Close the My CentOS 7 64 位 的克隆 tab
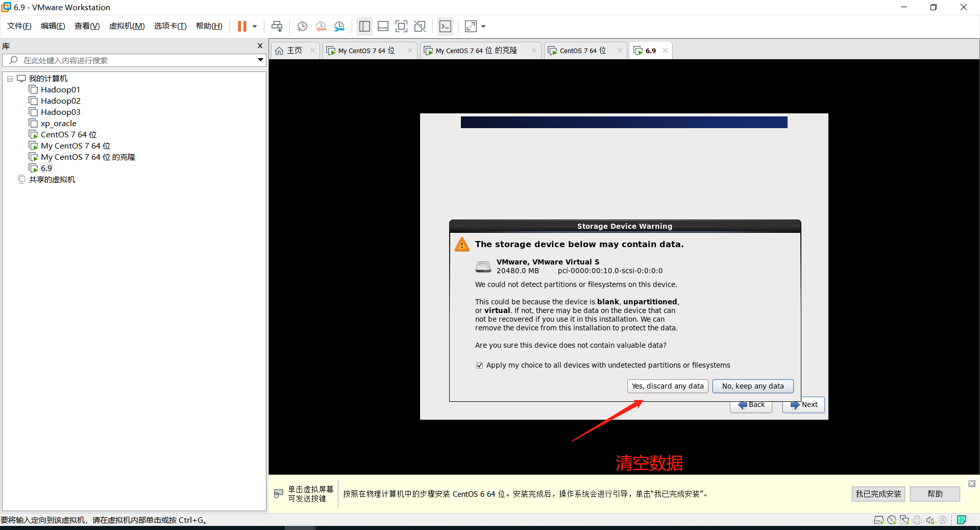The image size is (980, 530). tap(534, 51)
